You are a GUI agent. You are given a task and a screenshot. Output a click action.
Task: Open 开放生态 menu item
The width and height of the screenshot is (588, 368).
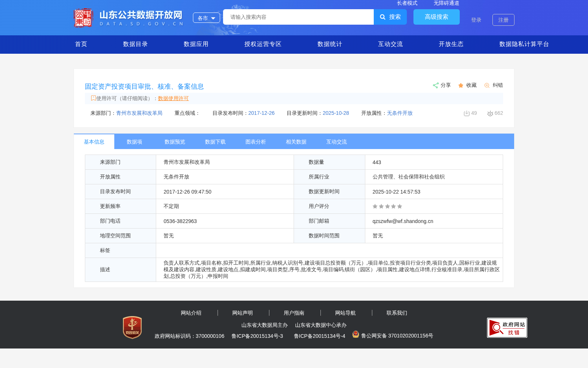451,44
